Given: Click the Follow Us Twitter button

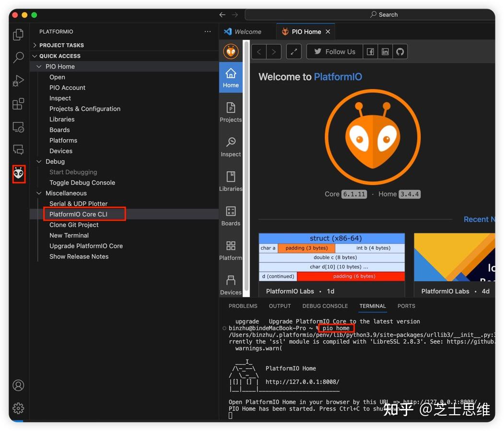Looking at the screenshot, I should pyautogui.click(x=334, y=51).
